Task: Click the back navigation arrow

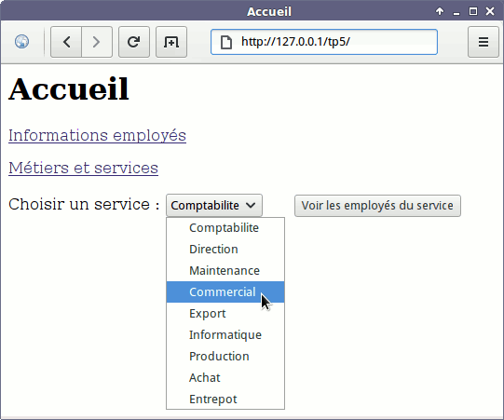Action: [66, 42]
